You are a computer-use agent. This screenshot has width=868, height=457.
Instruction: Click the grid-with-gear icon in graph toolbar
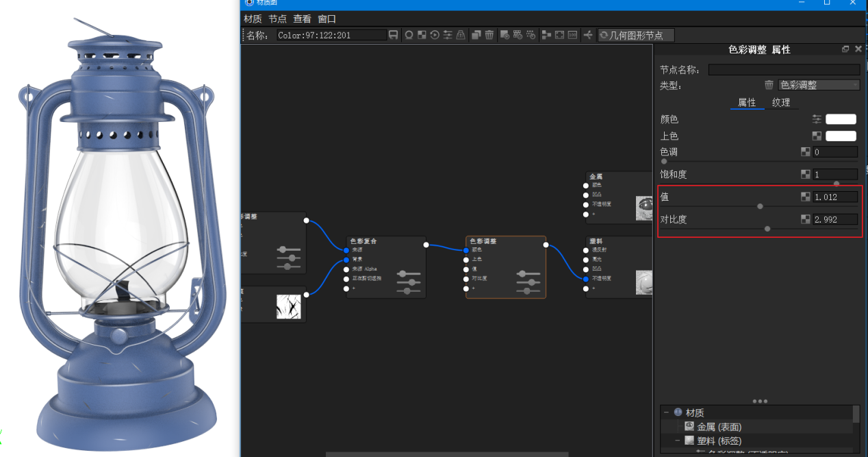518,35
